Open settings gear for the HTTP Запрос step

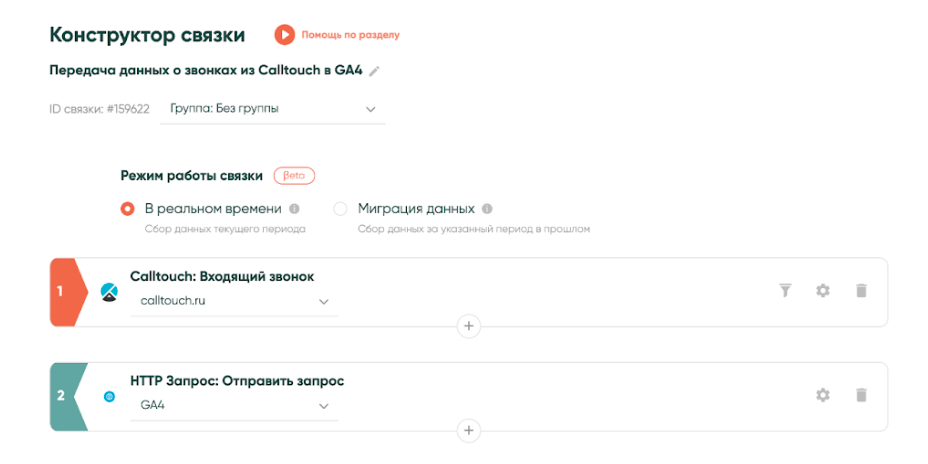coord(823,395)
